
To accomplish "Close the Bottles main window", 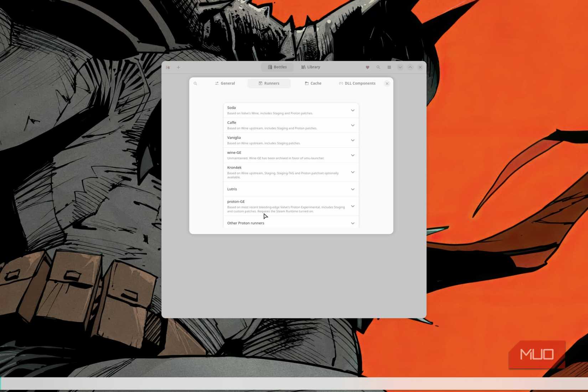I will pos(420,67).
